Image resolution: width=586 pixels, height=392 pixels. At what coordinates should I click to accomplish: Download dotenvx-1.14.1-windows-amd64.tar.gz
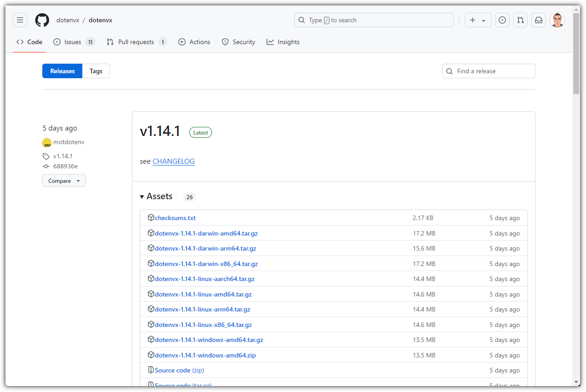[209, 340]
